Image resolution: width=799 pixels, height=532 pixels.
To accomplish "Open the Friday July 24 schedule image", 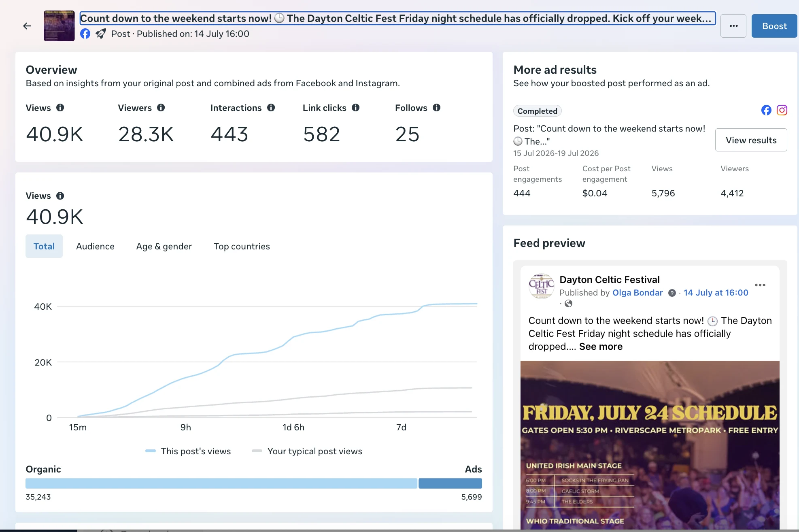I will pos(650,445).
